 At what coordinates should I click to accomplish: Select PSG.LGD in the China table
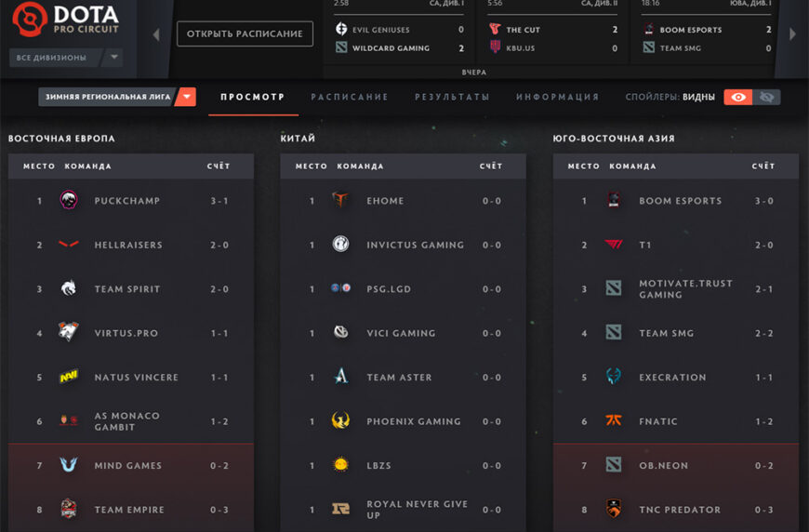point(389,289)
